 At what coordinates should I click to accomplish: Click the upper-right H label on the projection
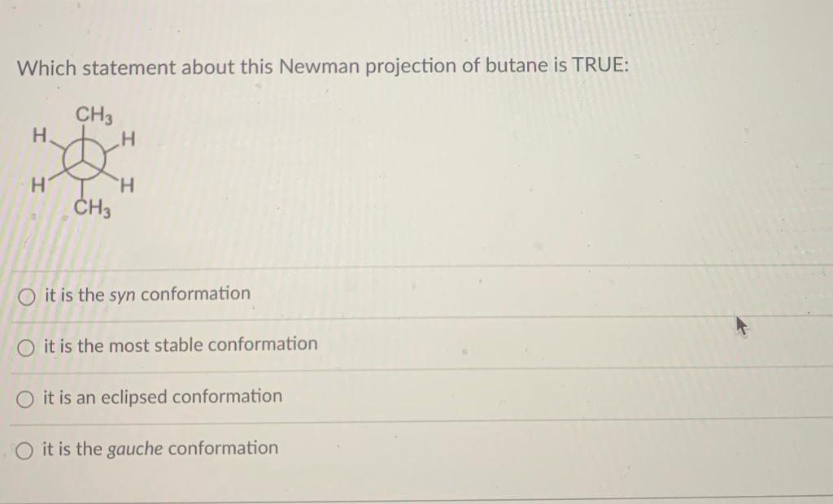[126, 139]
